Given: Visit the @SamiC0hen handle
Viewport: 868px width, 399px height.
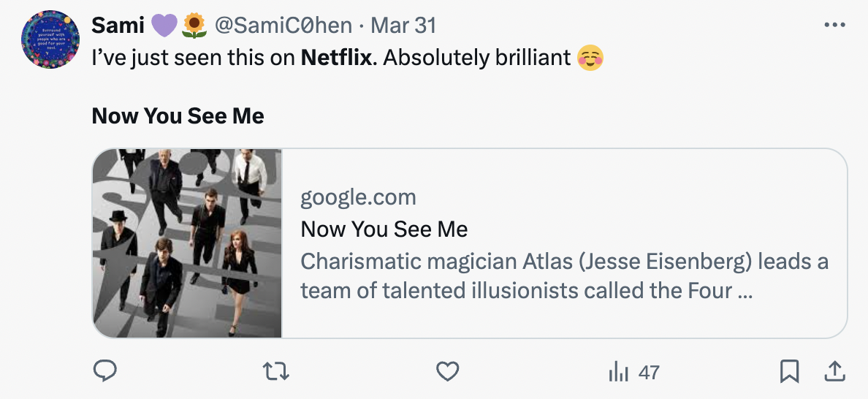Looking at the screenshot, I should (x=283, y=26).
